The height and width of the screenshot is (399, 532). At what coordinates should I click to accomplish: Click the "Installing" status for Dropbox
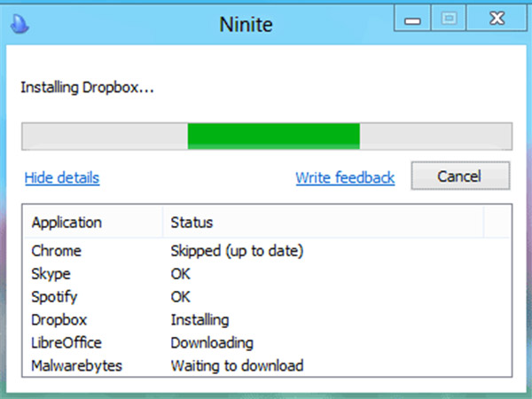click(199, 319)
